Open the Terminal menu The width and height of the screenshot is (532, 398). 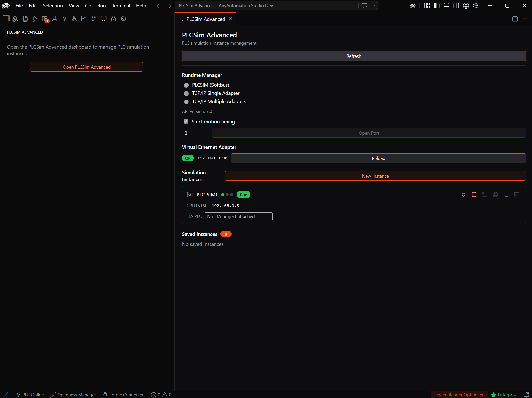(121, 6)
